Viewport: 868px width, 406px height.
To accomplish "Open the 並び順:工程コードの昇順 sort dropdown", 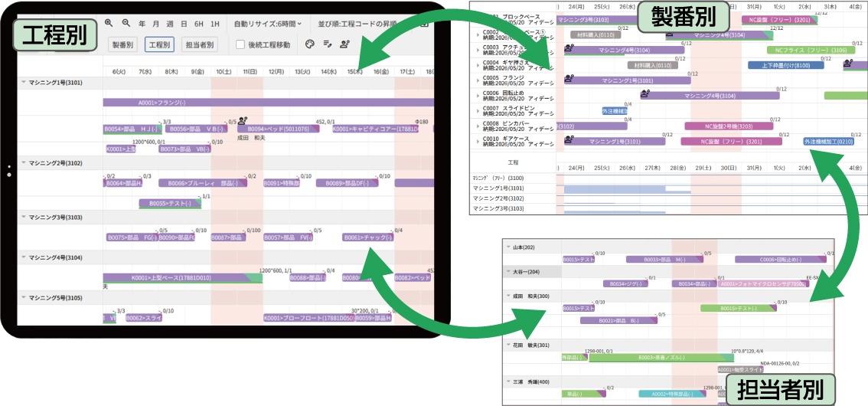I will [357, 24].
